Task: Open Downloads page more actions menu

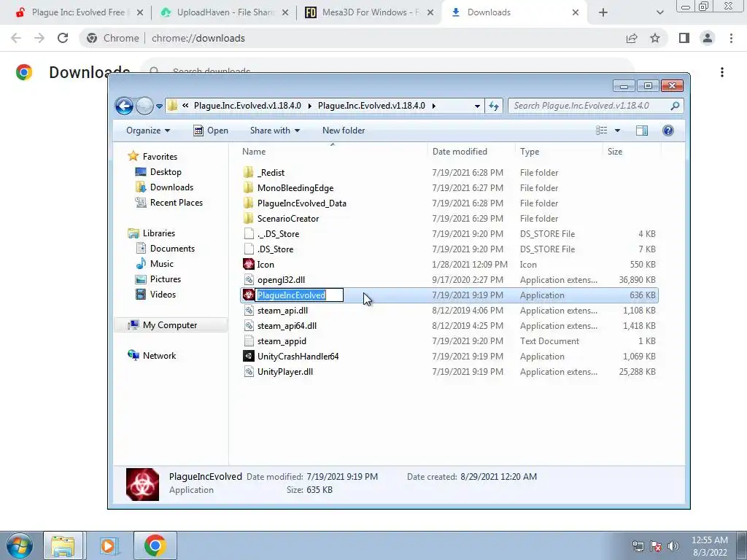Action: click(x=722, y=72)
